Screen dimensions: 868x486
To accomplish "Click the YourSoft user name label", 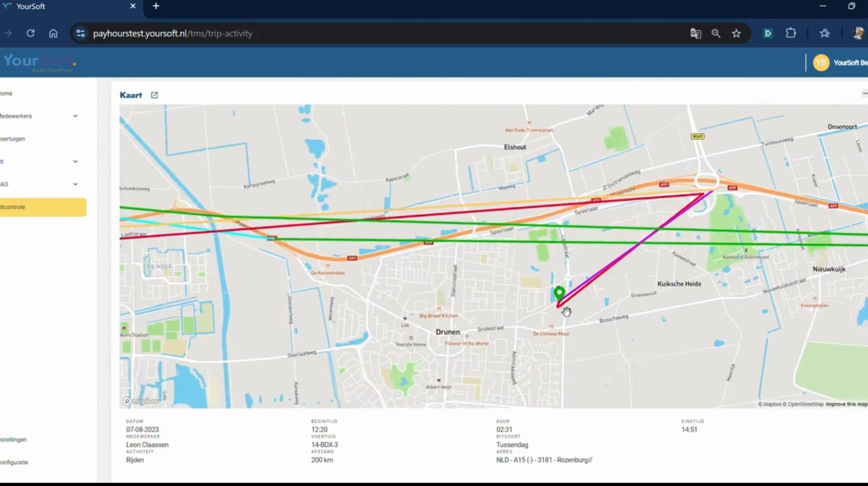I will point(850,63).
